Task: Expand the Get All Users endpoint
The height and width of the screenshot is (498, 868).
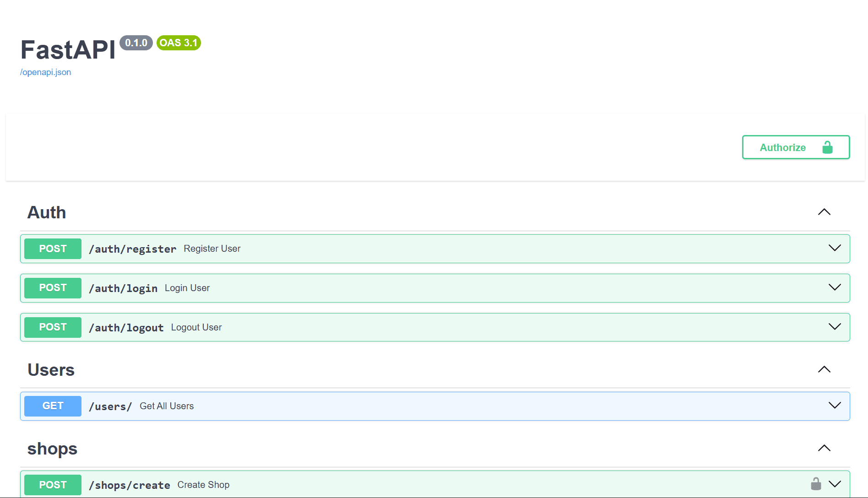Action: [834, 406]
